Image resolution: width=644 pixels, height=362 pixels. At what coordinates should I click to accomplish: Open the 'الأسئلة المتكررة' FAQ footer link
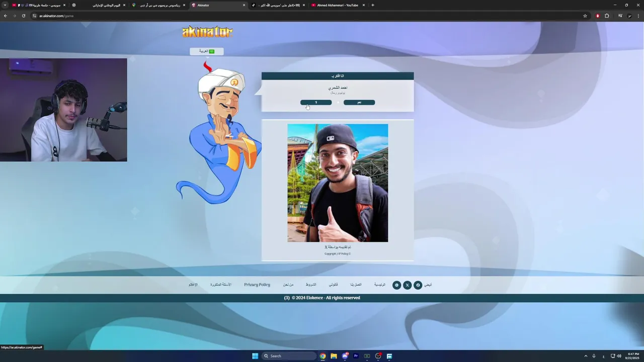(221, 285)
